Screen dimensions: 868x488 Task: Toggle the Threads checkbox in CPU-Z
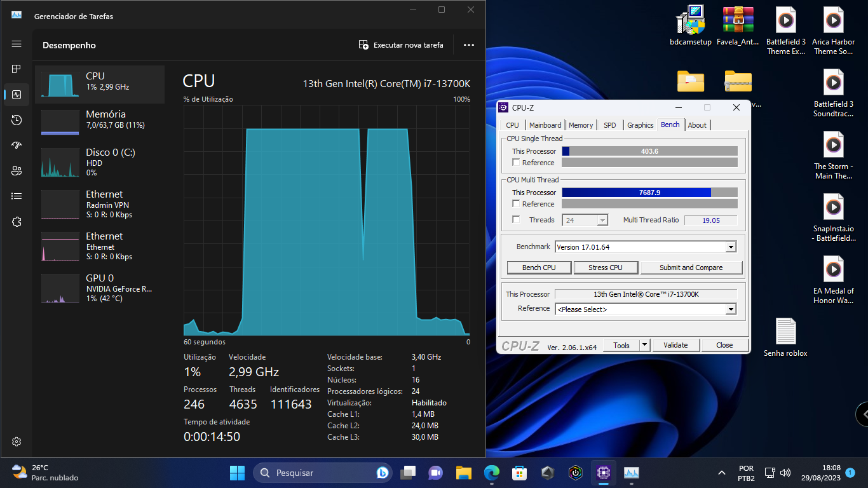(516, 220)
